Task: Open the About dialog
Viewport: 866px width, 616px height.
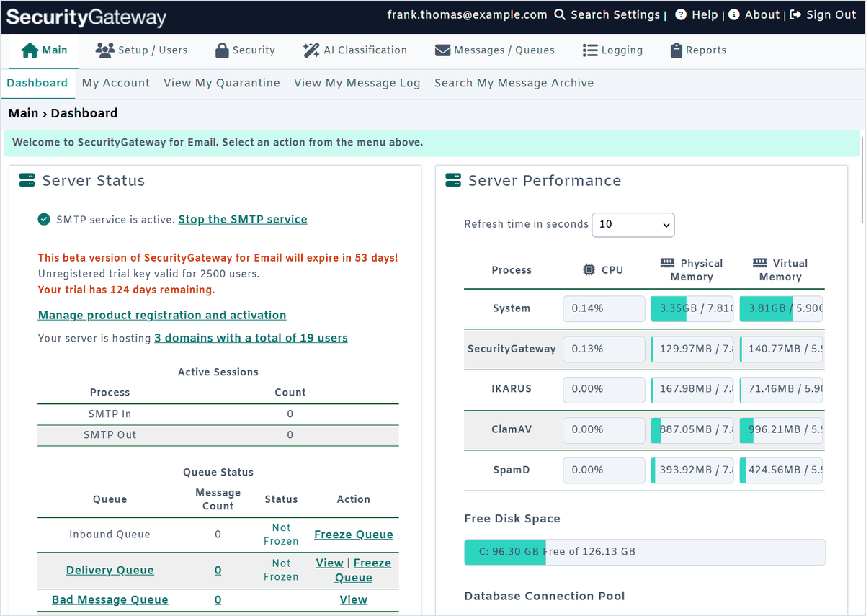Action: (x=762, y=14)
